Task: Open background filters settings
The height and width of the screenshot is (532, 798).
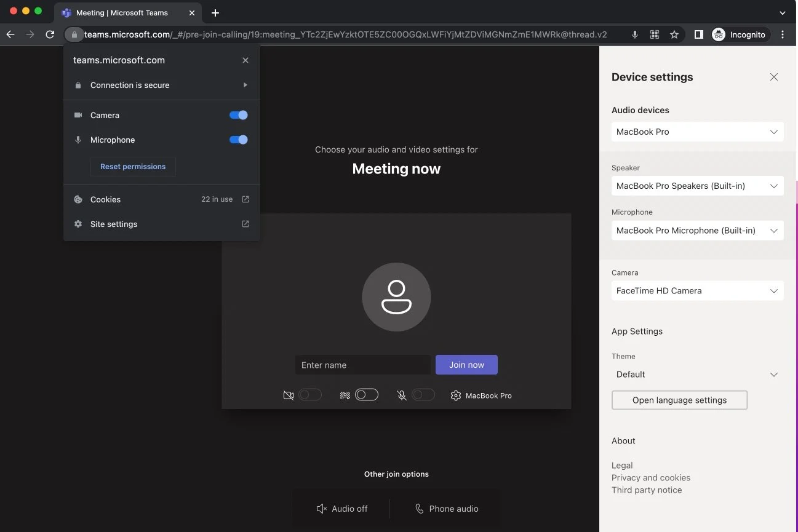Action: 345,395
